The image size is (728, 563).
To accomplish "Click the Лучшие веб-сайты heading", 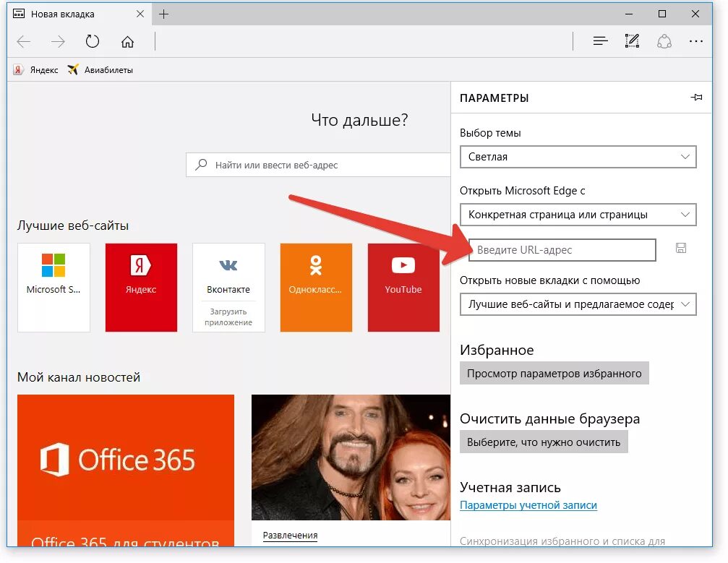I will (x=73, y=225).
